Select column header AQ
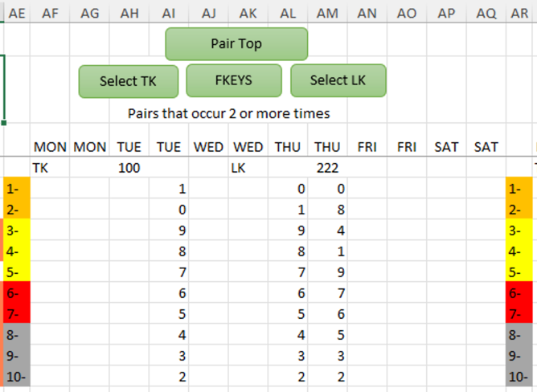Viewport: 537px width, 392px height. click(486, 14)
